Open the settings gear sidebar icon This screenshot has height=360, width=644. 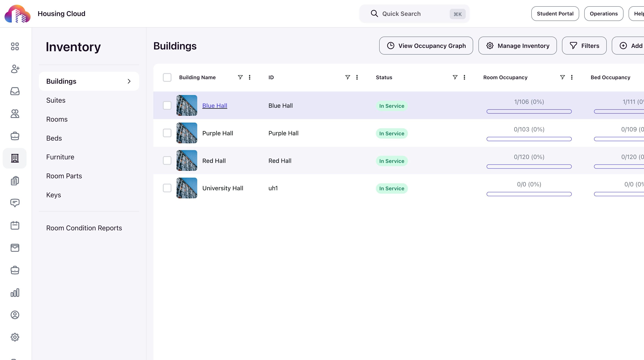click(15, 337)
